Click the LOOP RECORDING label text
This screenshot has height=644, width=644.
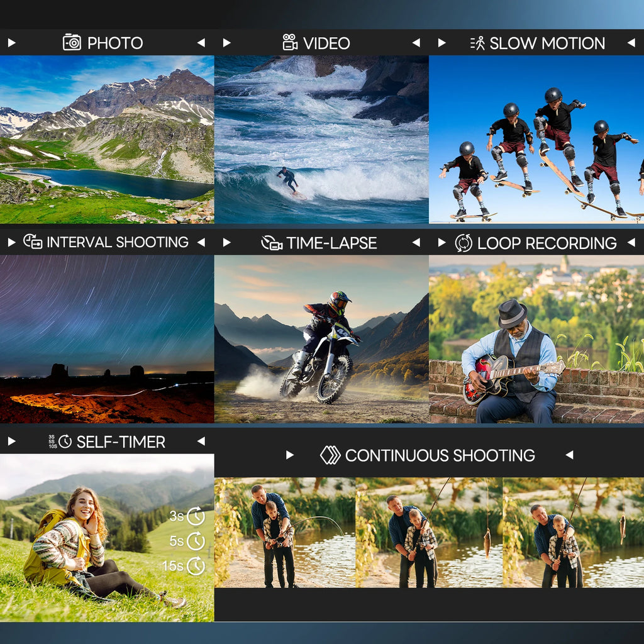pos(547,243)
